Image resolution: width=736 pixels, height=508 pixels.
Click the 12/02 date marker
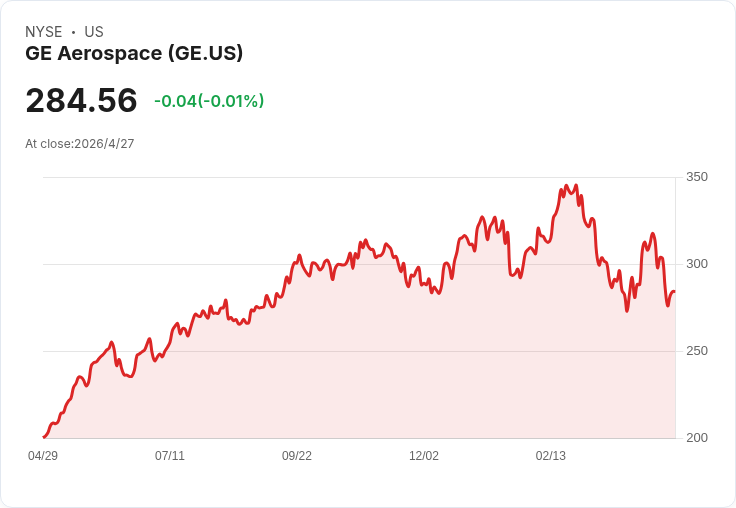coord(424,456)
